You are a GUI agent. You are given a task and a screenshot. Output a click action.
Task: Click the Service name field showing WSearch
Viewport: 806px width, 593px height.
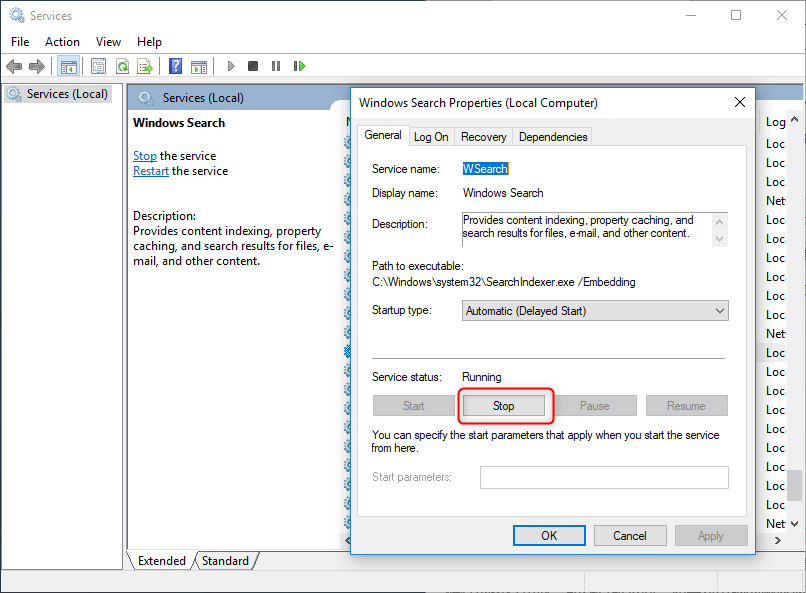[x=485, y=169]
